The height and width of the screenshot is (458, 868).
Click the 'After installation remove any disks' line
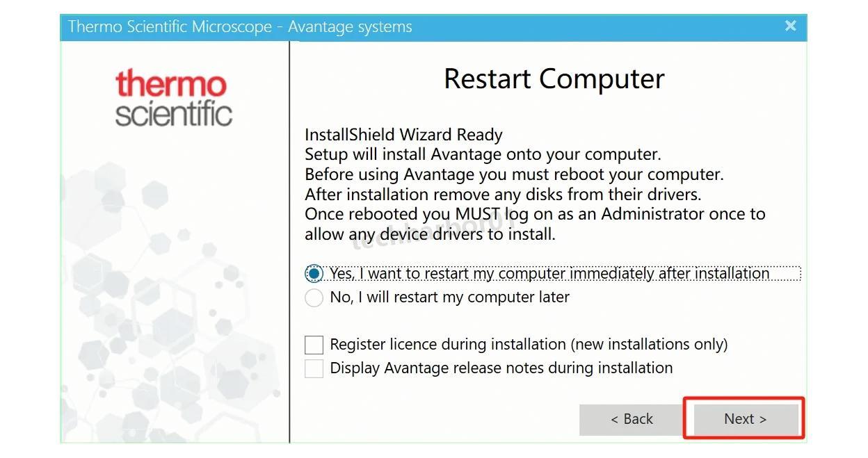pos(502,194)
